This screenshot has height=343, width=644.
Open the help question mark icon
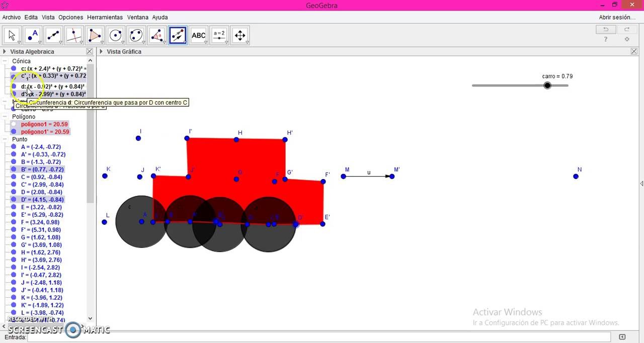coord(606,39)
